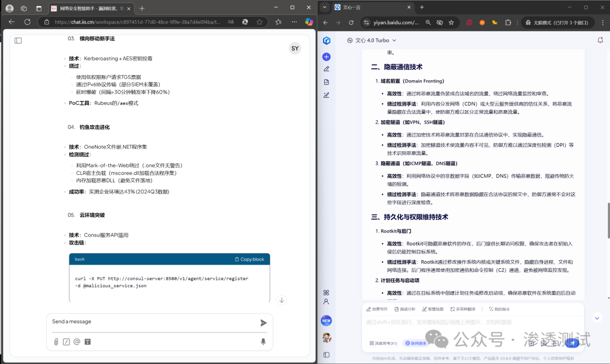
Task: Open Edge settings and more menu
Action: pyautogui.click(x=294, y=22)
